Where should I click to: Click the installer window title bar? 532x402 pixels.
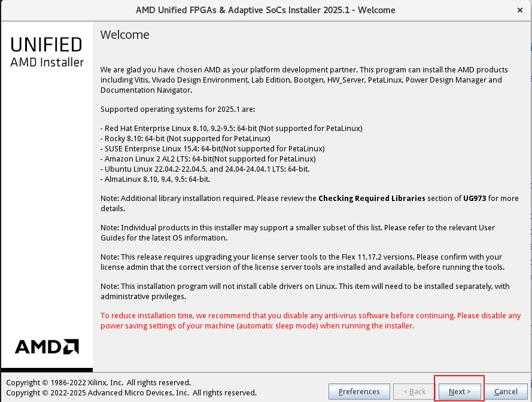coord(265,10)
